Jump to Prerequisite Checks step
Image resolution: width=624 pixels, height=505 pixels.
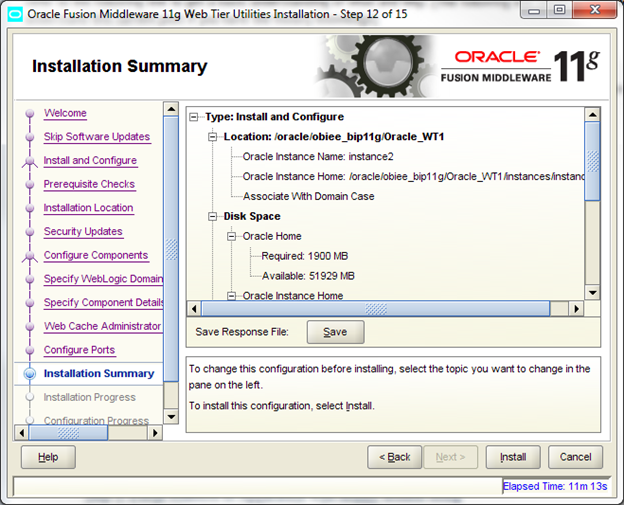pos(89,184)
